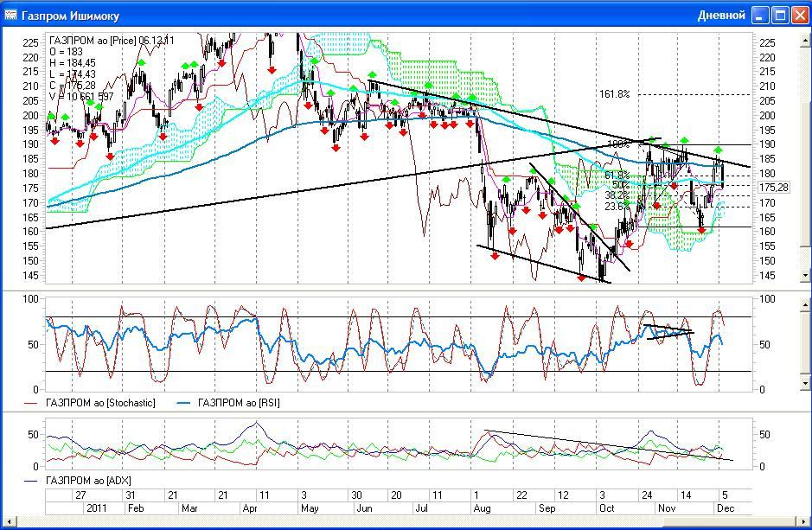Click the chart window icon in title bar

[x=10, y=15]
